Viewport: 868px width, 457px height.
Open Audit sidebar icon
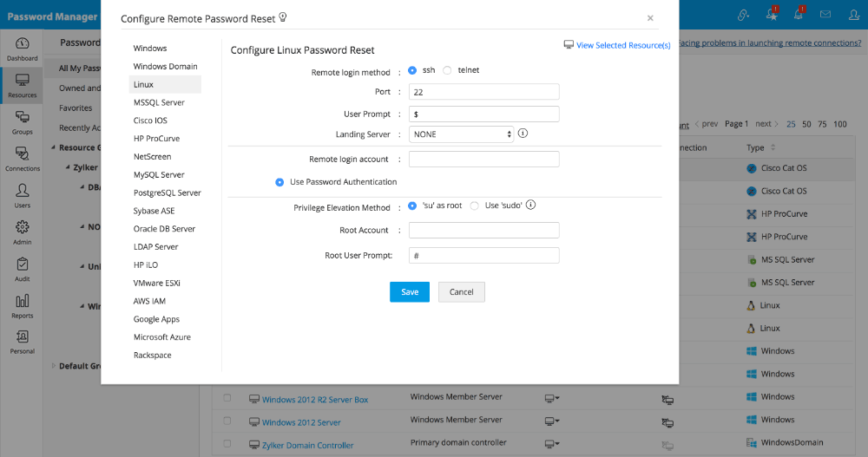[x=23, y=268]
